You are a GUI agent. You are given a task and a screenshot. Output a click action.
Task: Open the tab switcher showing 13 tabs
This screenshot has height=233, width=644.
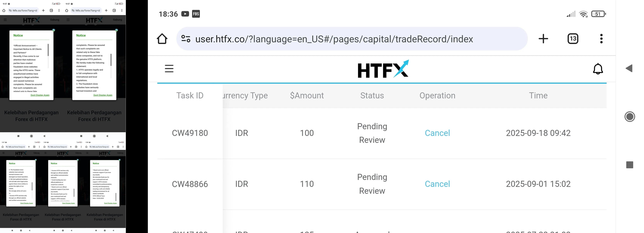click(573, 39)
